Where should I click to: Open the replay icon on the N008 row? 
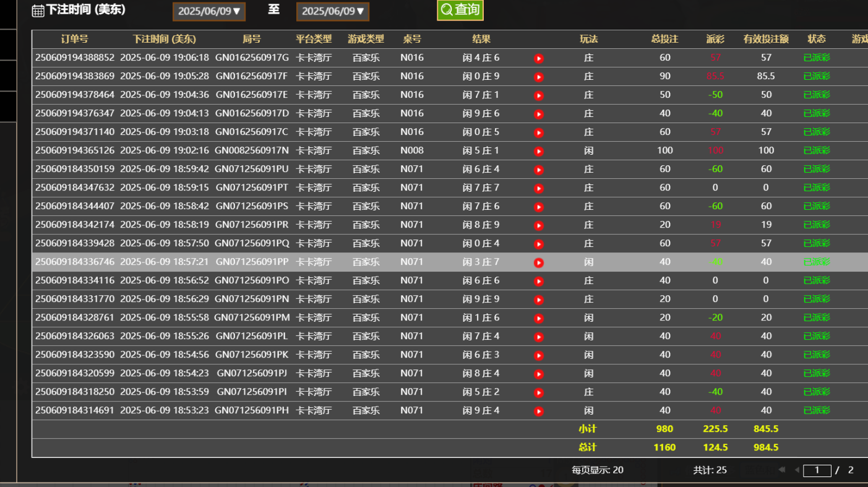click(539, 150)
